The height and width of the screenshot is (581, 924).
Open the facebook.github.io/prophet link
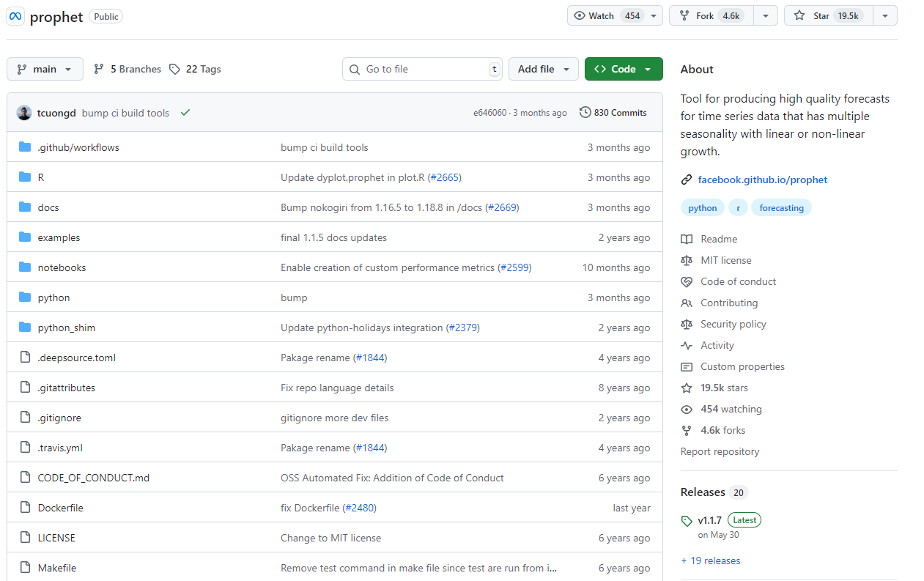[x=762, y=180]
